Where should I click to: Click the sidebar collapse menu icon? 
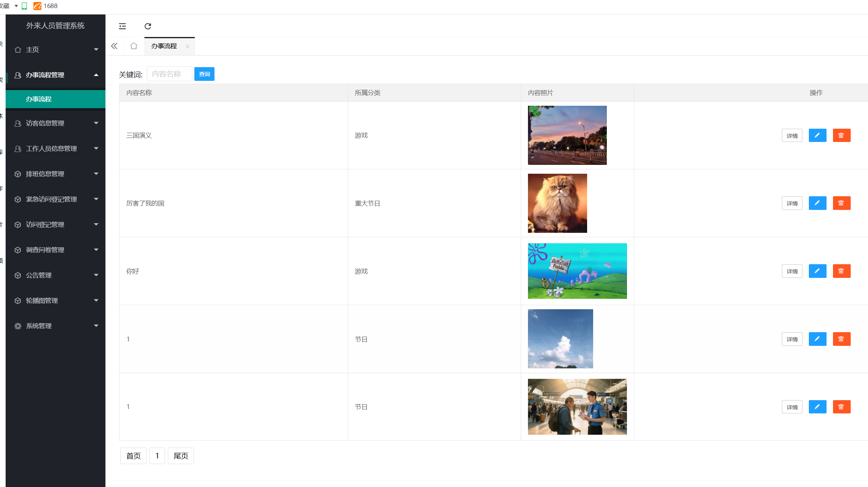click(x=122, y=26)
